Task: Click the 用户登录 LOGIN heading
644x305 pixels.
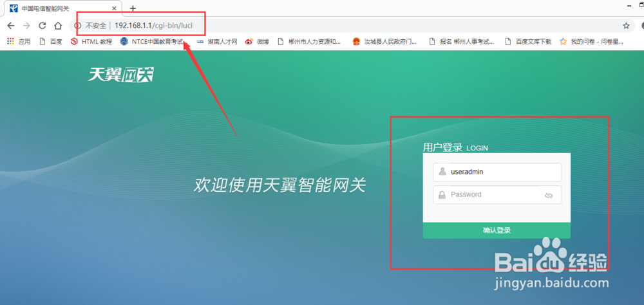Action: coord(455,148)
